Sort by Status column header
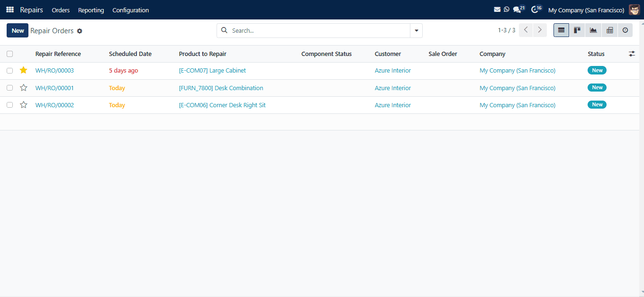 pyautogui.click(x=596, y=54)
